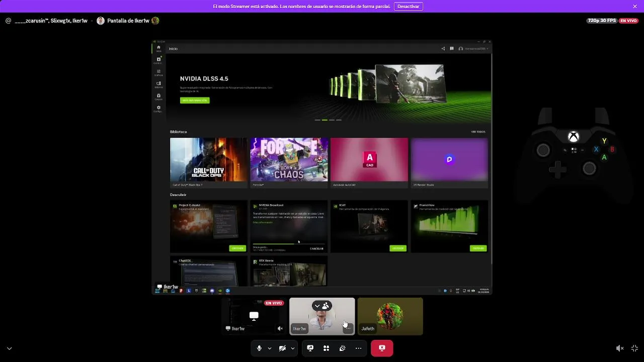Dismiss the Streamer mode banner
This screenshot has height=362, width=644.
pyautogui.click(x=635, y=7)
